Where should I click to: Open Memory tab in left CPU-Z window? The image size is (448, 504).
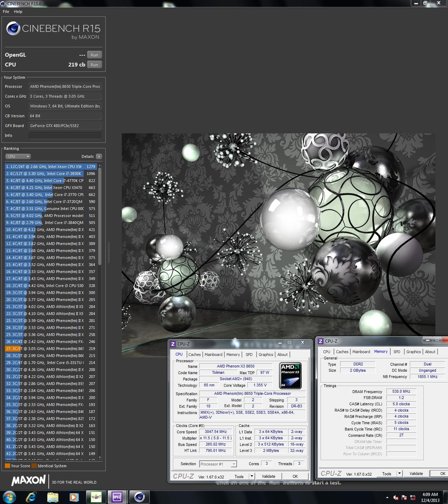[x=233, y=355]
